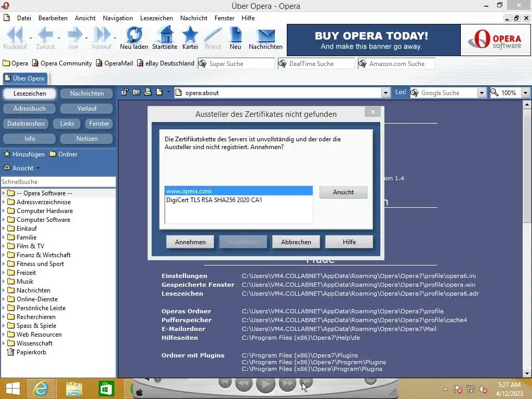This screenshot has width=532, height=399.
Task: Open the Lesezeichen menu
Action: click(x=156, y=18)
